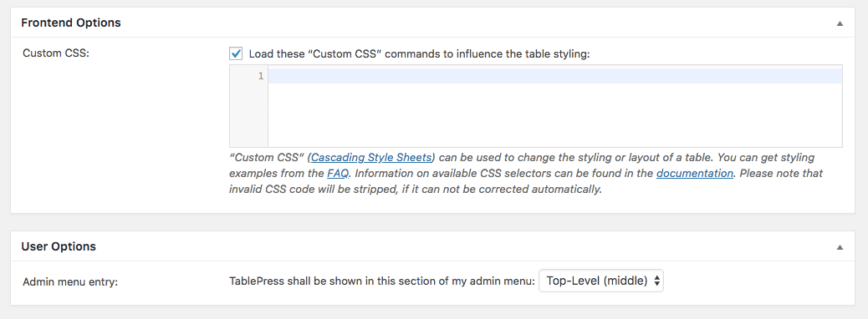Click line number 1 in editor gutter

261,76
